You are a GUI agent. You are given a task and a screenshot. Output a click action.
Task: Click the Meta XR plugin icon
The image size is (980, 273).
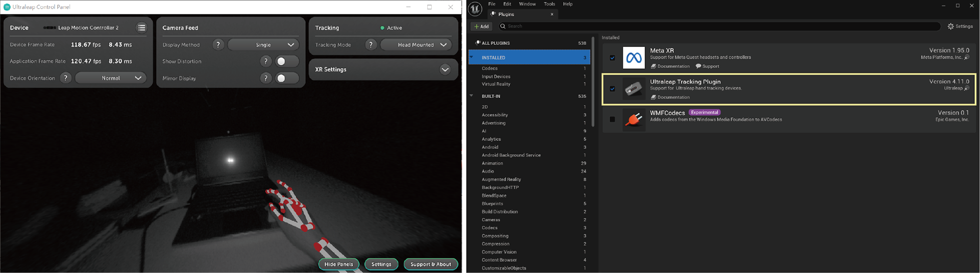[634, 58]
